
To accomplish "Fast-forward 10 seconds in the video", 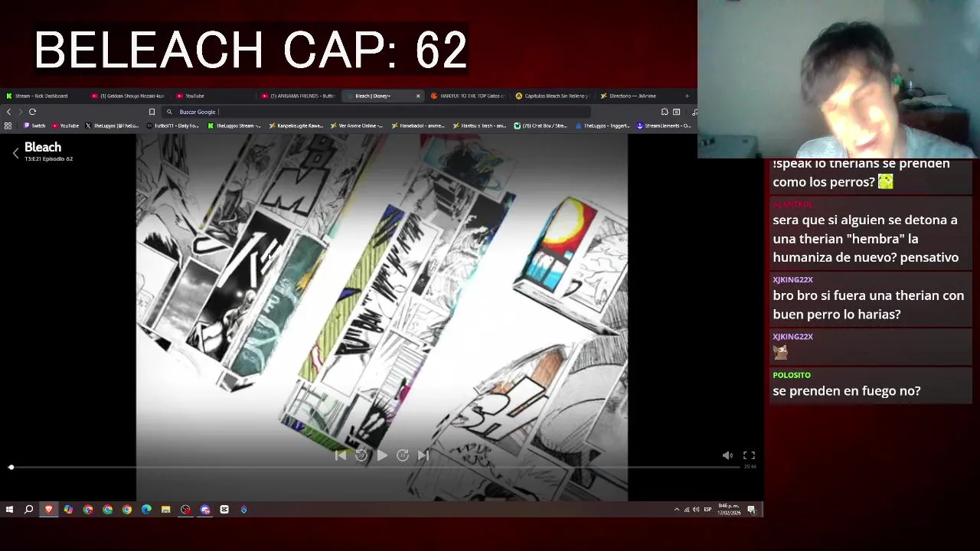I will click(x=402, y=455).
